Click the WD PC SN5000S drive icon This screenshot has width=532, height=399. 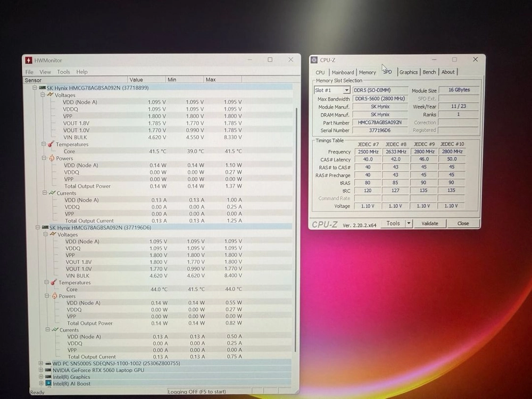pyautogui.click(x=48, y=363)
